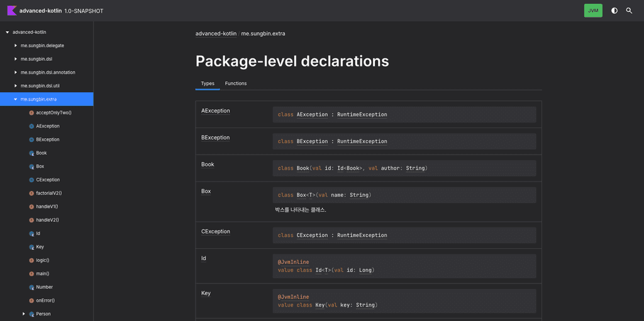Screen dimensions: 644x321
Task: Click the class icon beside Key
Action: [x=31, y=247]
